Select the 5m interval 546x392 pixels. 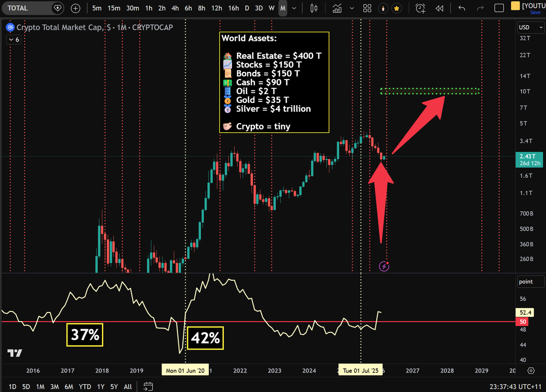pyautogui.click(x=97, y=8)
